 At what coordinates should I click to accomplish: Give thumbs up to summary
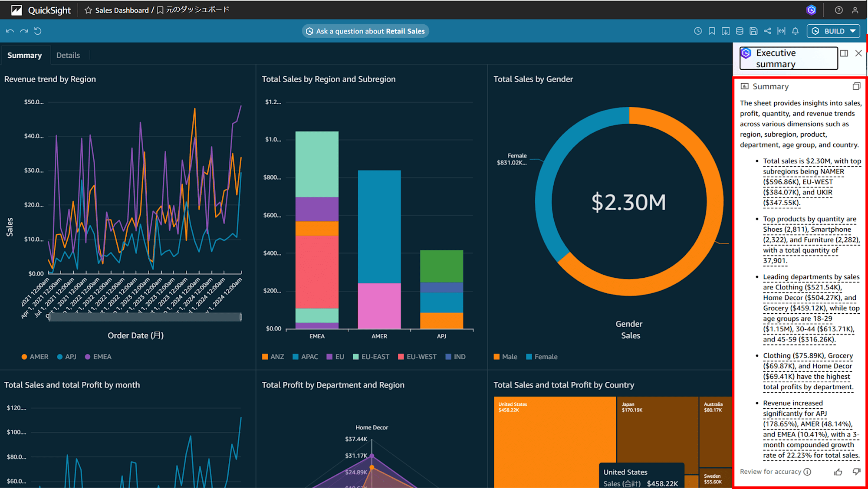(x=838, y=472)
